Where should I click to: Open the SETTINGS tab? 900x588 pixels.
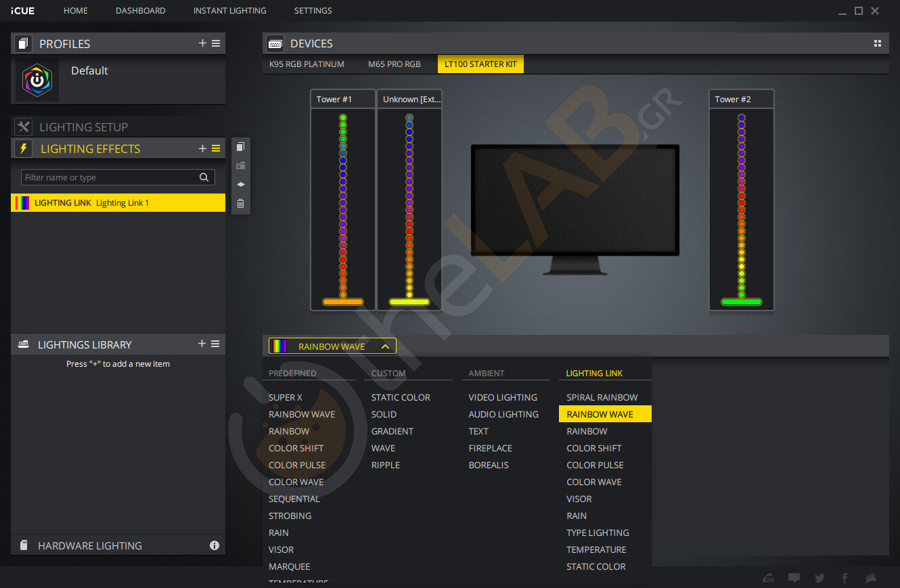tap(313, 11)
